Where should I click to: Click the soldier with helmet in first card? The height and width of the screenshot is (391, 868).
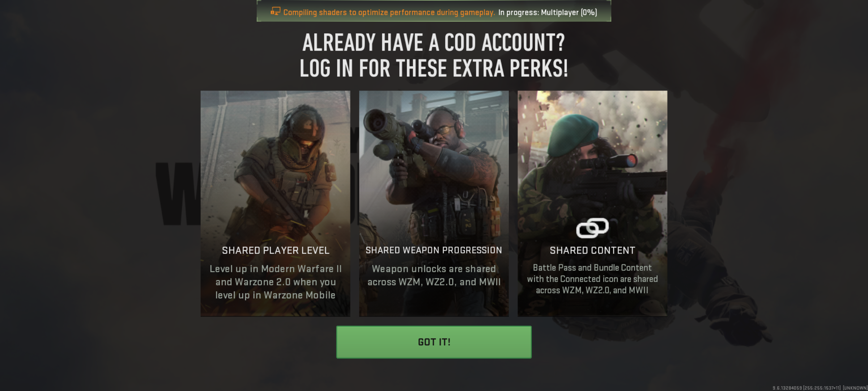pyautogui.click(x=286, y=170)
